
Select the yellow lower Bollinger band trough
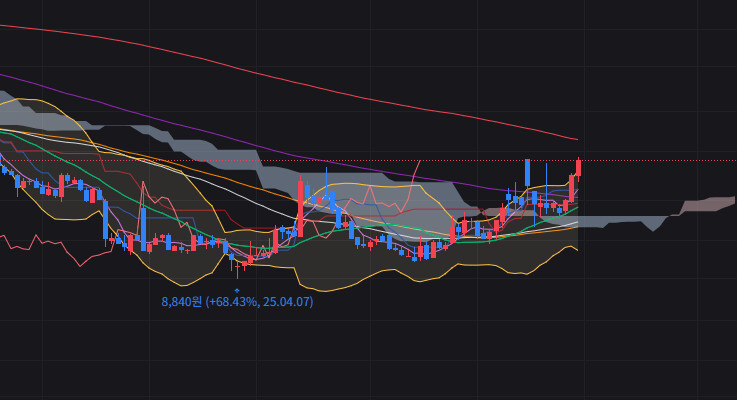tap(183, 284)
